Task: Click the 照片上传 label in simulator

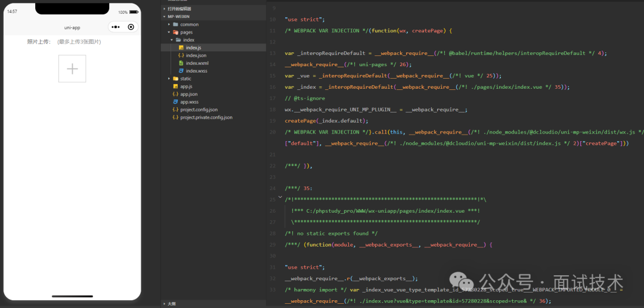Action: tap(39, 42)
